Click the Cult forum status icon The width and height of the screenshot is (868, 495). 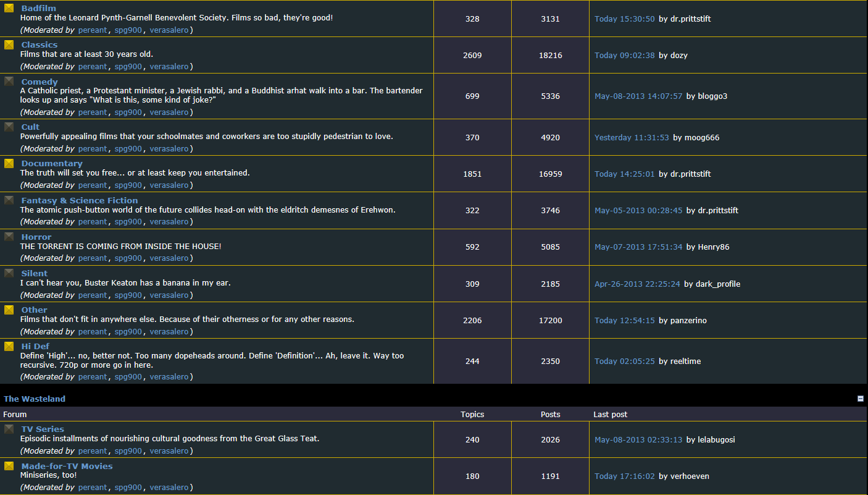(x=9, y=127)
